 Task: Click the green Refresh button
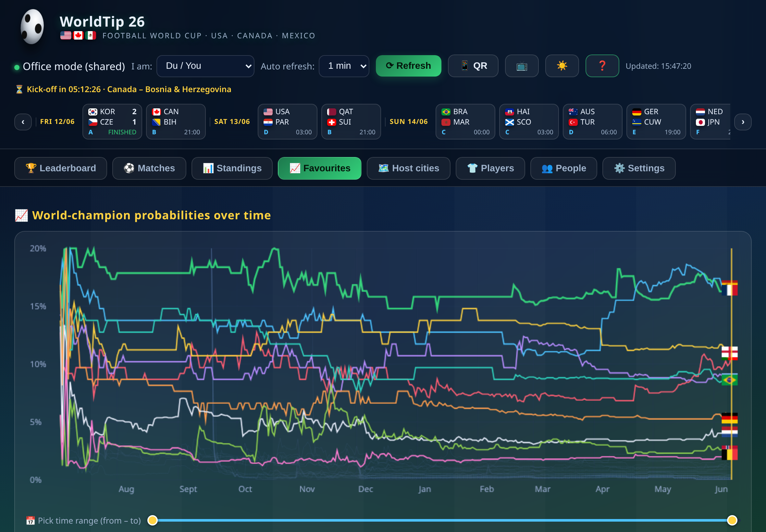pos(409,66)
